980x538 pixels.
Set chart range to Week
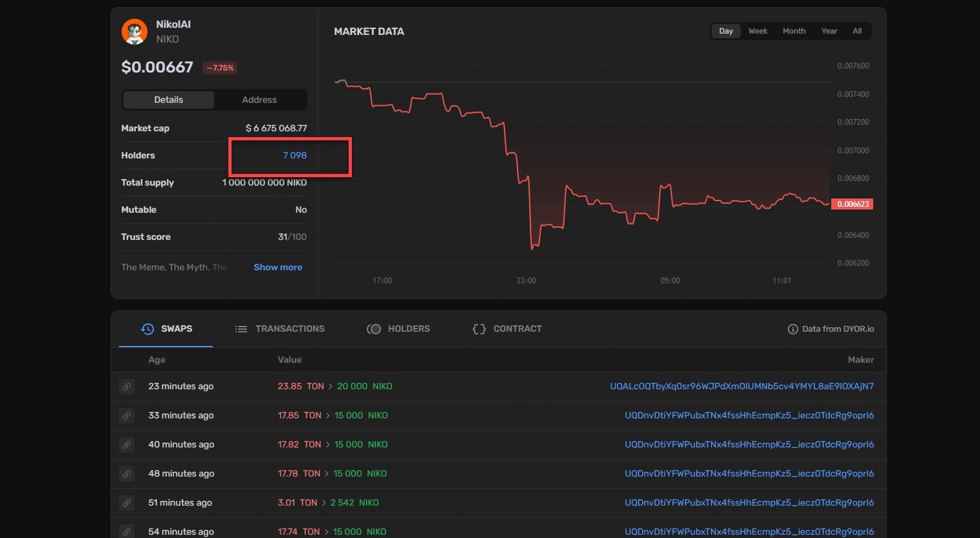coord(757,31)
